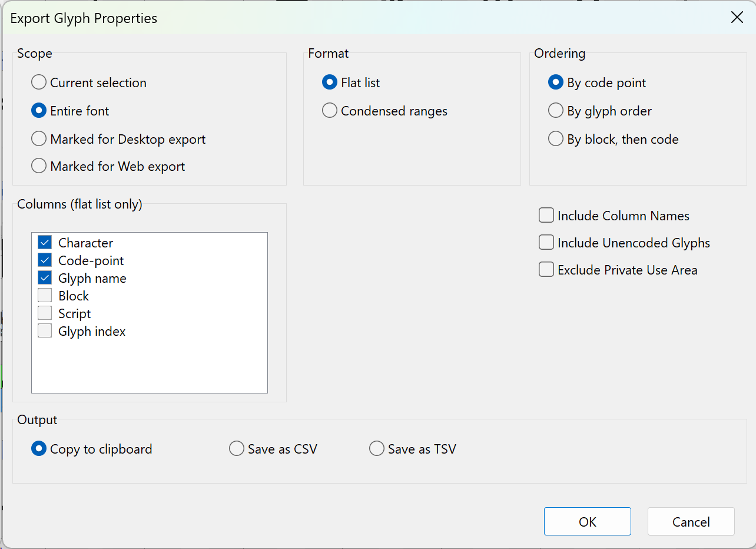Enable the Glyph index column
The width and height of the screenshot is (756, 549).
(45, 331)
